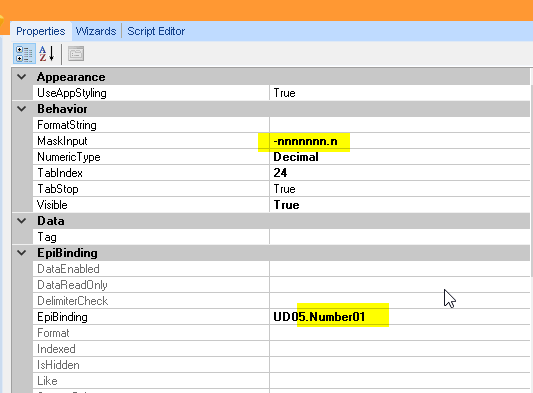Viewport: 533px width, 393px height.
Task: Switch to the Wizards tab
Action: pyautogui.click(x=96, y=31)
